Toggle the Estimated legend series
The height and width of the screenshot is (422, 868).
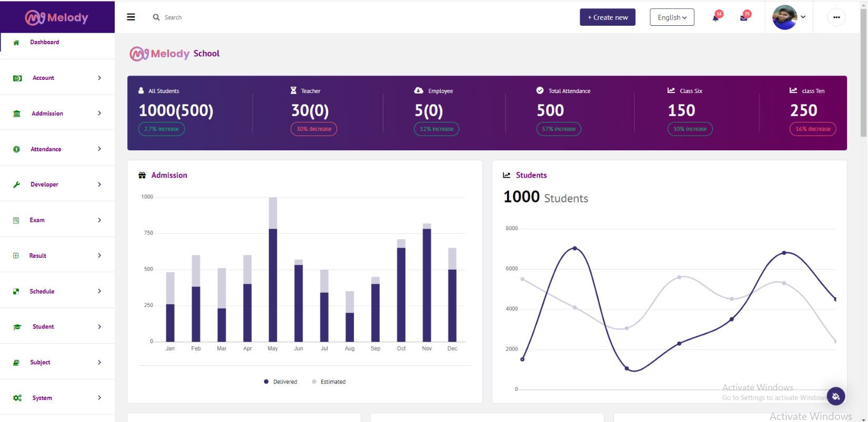coord(329,382)
